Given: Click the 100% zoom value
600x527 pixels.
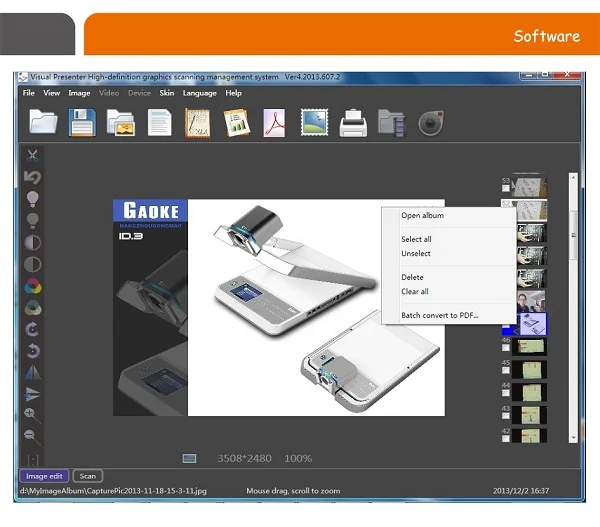Looking at the screenshot, I should click(298, 458).
